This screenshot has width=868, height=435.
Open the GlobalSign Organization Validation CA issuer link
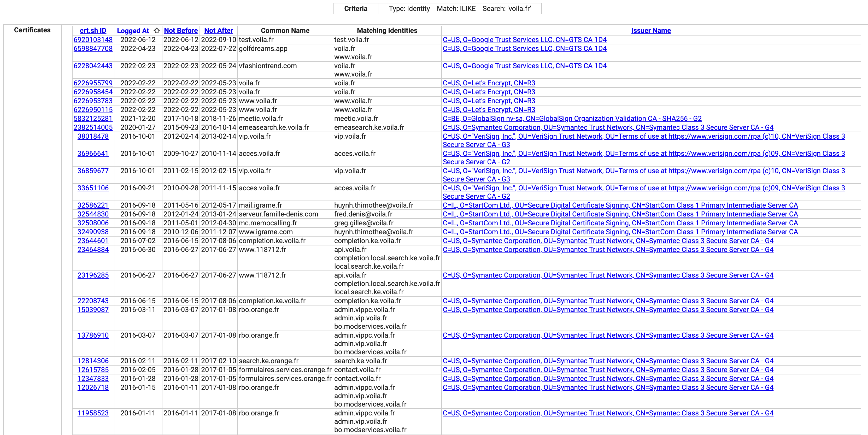pos(572,119)
